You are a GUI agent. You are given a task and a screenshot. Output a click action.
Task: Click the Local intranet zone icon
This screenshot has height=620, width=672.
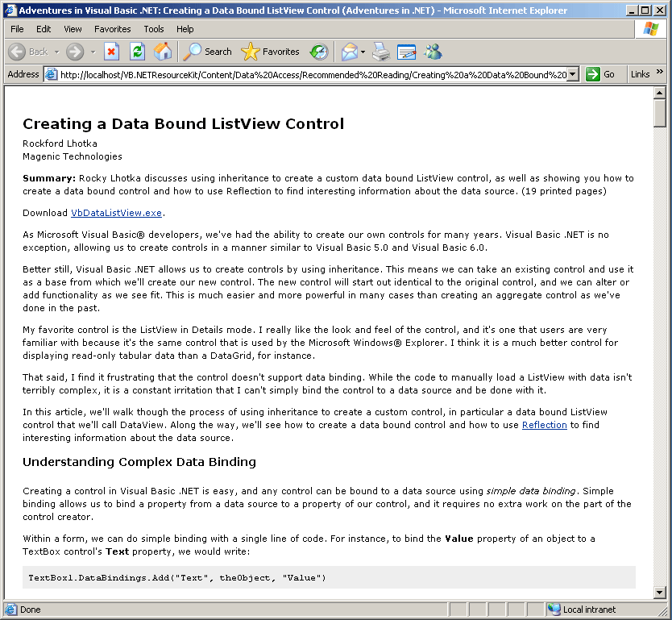pos(554,610)
